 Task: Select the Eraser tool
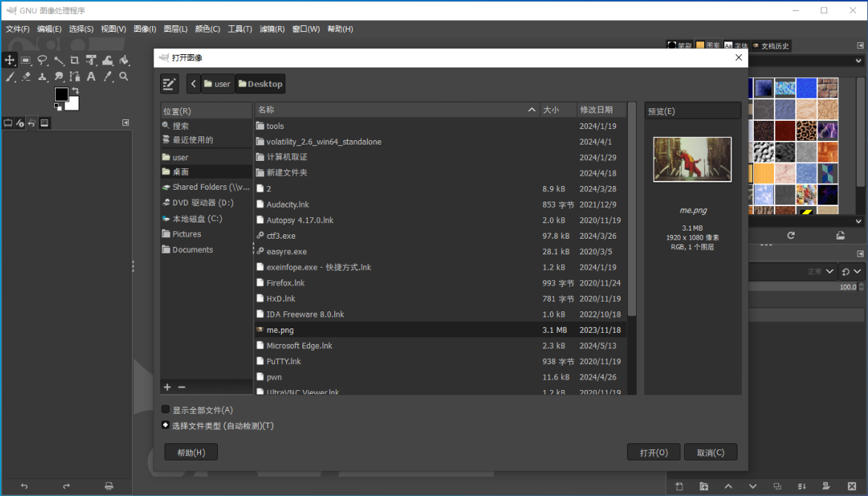coord(26,76)
